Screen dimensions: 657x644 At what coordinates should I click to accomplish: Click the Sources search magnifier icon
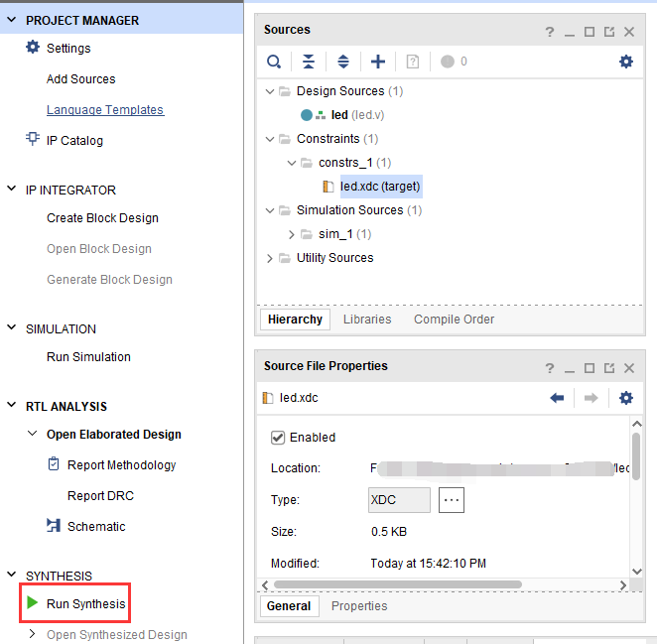pos(274,62)
